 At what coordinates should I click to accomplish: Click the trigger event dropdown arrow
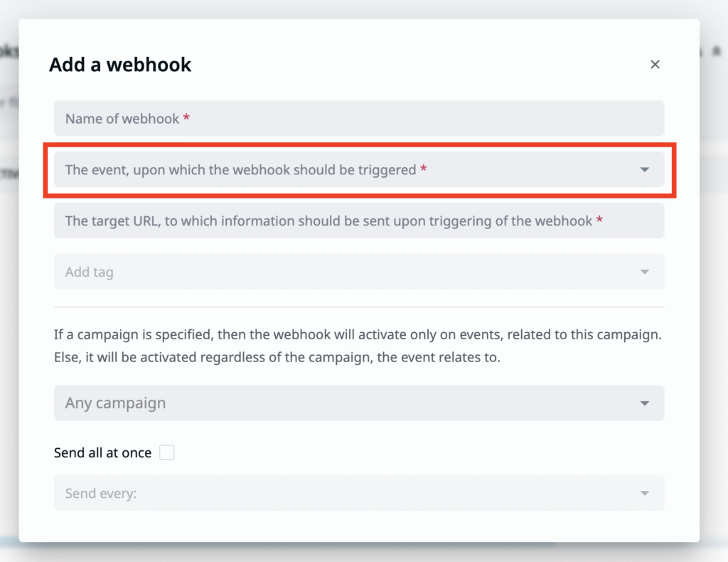(x=644, y=170)
